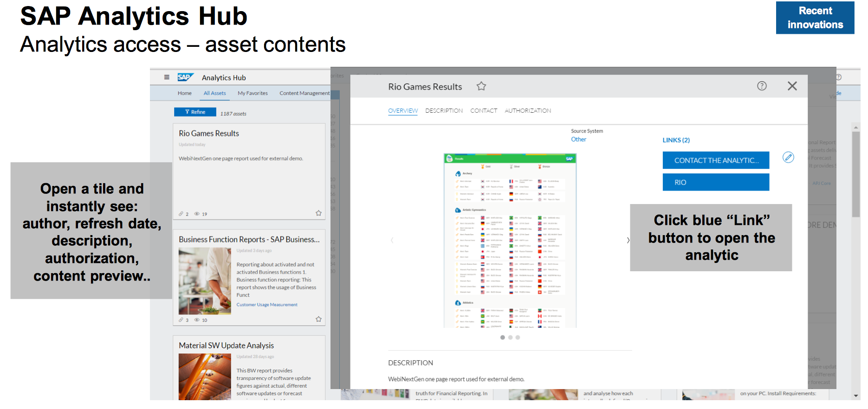Screen dimensions: 868x409
Task: Click the Other source system link
Action: pyautogui.click(x=578, y=140)
